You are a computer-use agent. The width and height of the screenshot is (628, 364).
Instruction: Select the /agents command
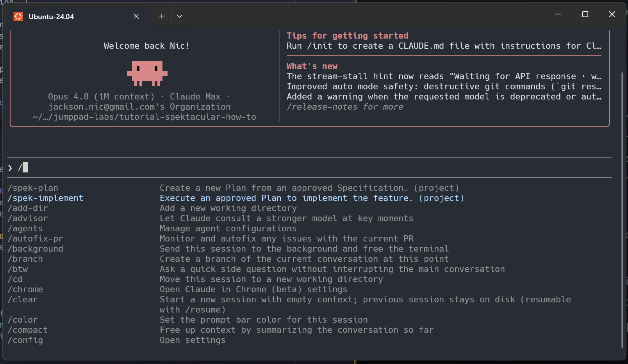click(25, 229)
